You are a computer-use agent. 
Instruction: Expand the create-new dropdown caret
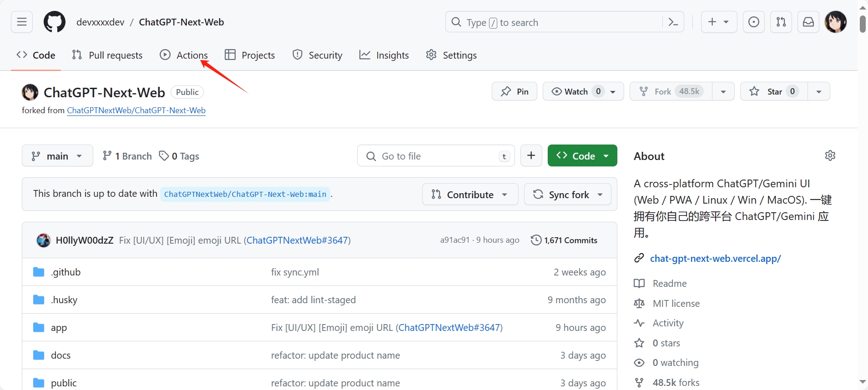pos(727,22)
